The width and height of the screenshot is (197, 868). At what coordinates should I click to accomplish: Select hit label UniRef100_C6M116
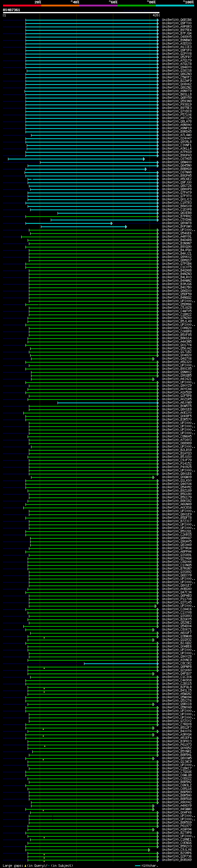(x=176, y=789)
